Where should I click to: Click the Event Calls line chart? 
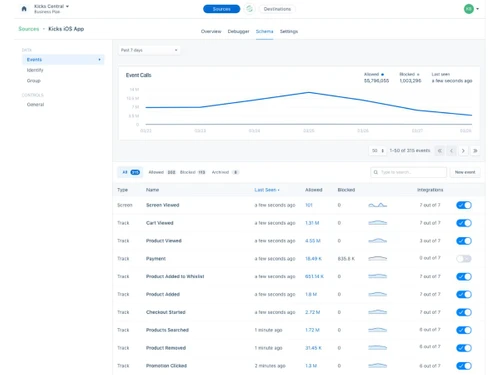pos(309,107)
